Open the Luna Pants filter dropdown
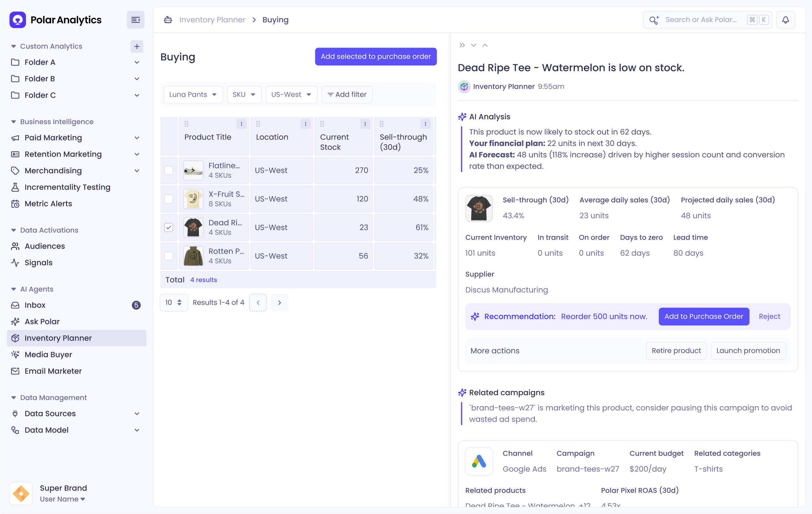This screenshot has height=514, width=812. click(x=193, y=95)
